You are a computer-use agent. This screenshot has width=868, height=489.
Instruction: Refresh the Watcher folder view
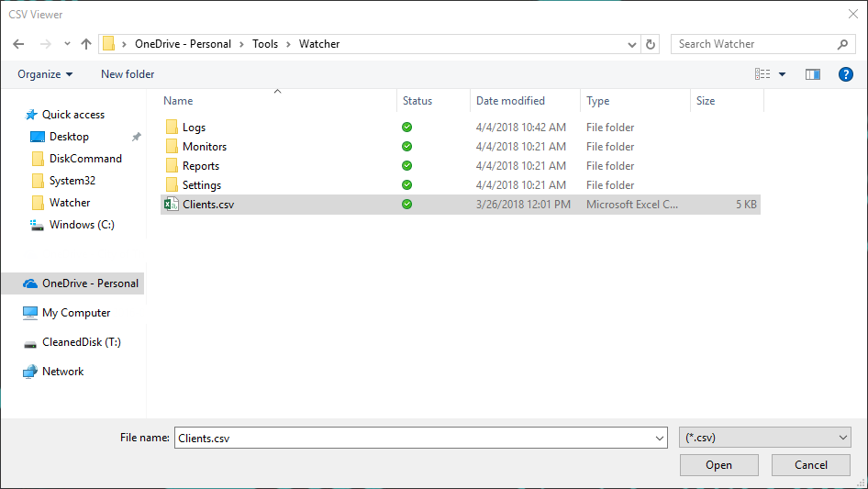[x=651, y=44]
